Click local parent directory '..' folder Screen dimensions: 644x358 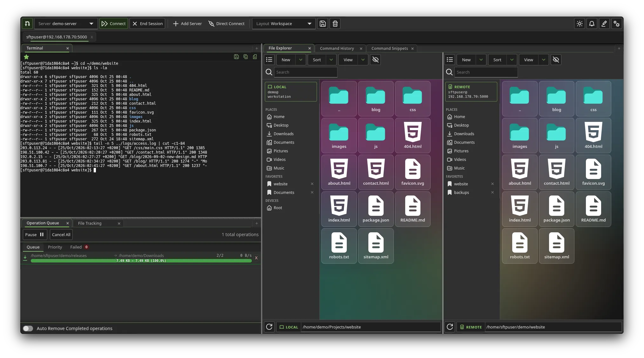click(x=339, y=99)
